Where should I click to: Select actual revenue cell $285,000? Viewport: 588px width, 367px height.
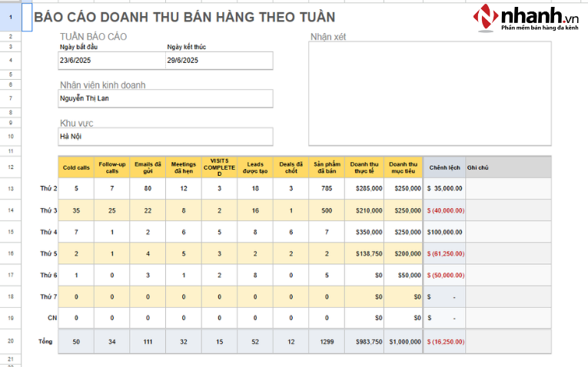tap(364, 188)
